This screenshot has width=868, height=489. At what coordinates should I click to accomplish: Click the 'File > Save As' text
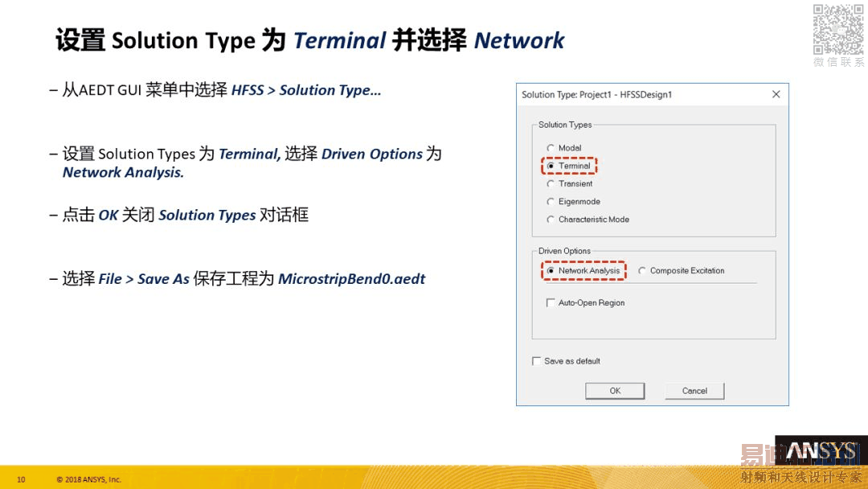(144, 278)
